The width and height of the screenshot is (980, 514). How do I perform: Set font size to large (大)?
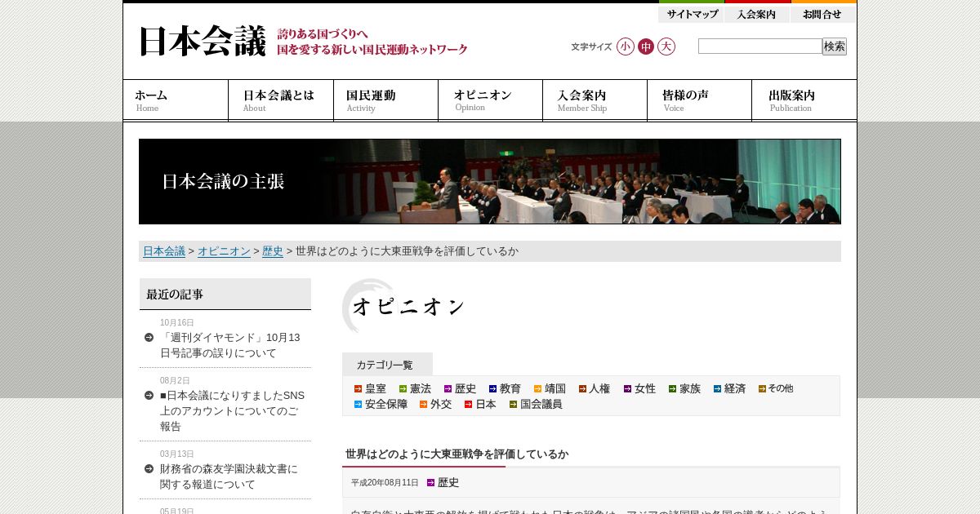(666, 47)
